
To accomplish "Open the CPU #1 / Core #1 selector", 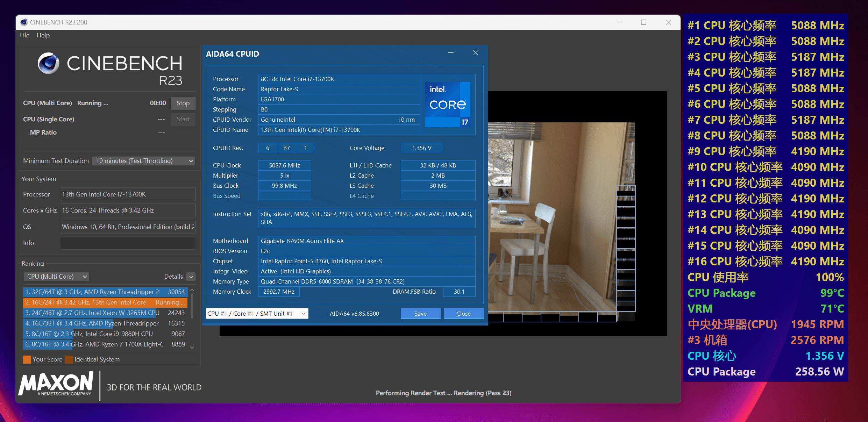I will point(257,314).
